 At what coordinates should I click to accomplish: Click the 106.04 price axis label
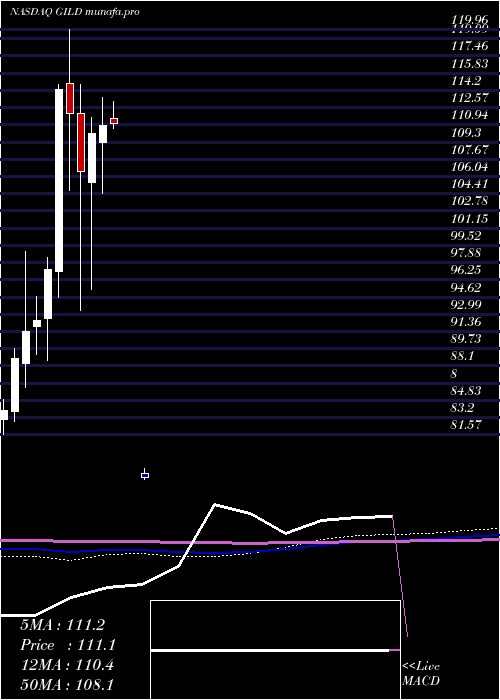469,167
